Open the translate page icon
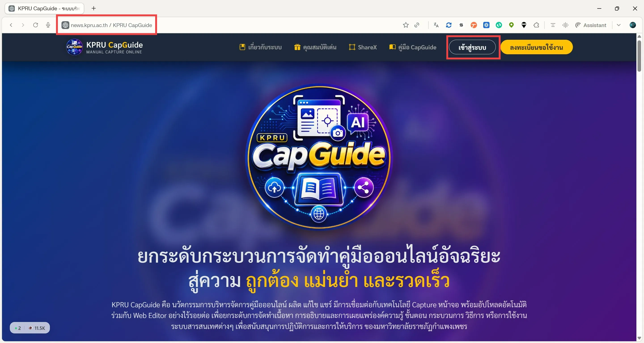This screenshot has height=343, width=644. pyautogui.click(x=436, y=25)
